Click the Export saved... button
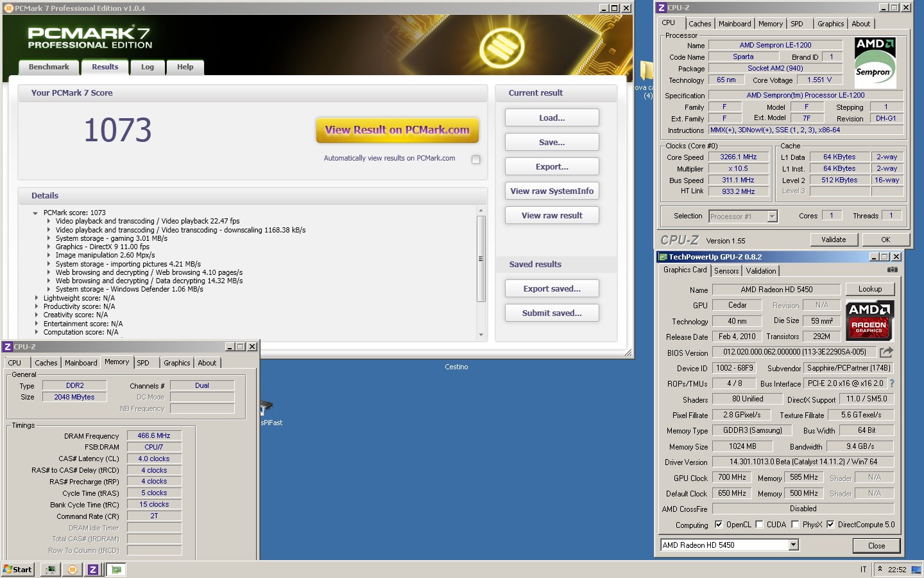924x578 pixels. click(x=552, y=288)
